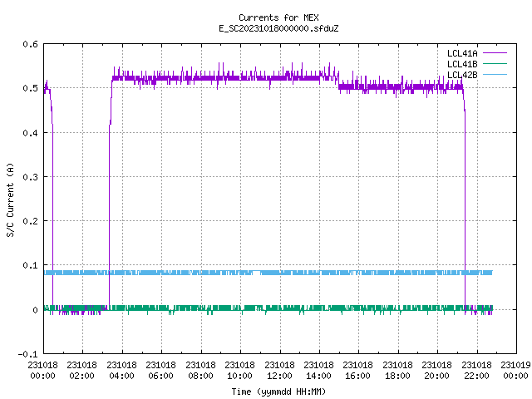Click the x-axis label '231018 00:00'

click(x=42, y=371)
